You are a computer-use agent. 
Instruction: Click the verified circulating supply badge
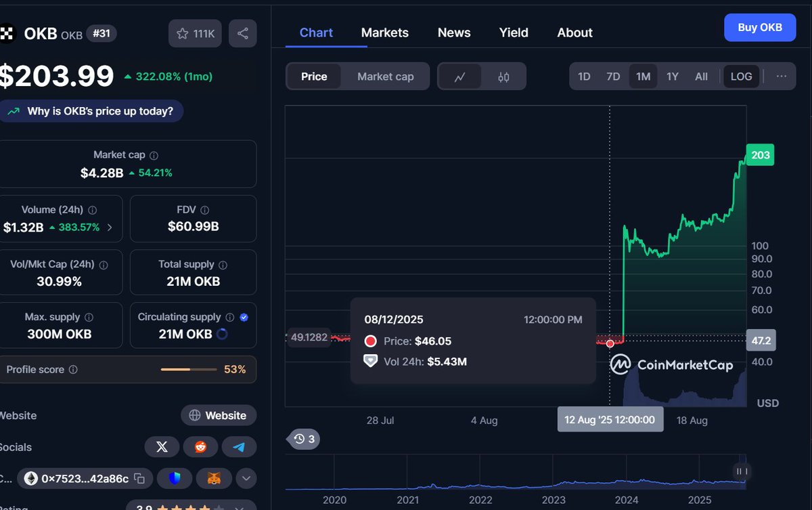244,317
